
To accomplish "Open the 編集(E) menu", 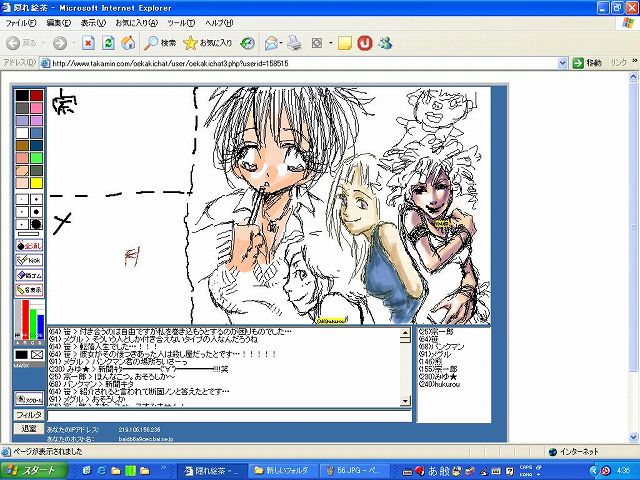I will (59, 23).
